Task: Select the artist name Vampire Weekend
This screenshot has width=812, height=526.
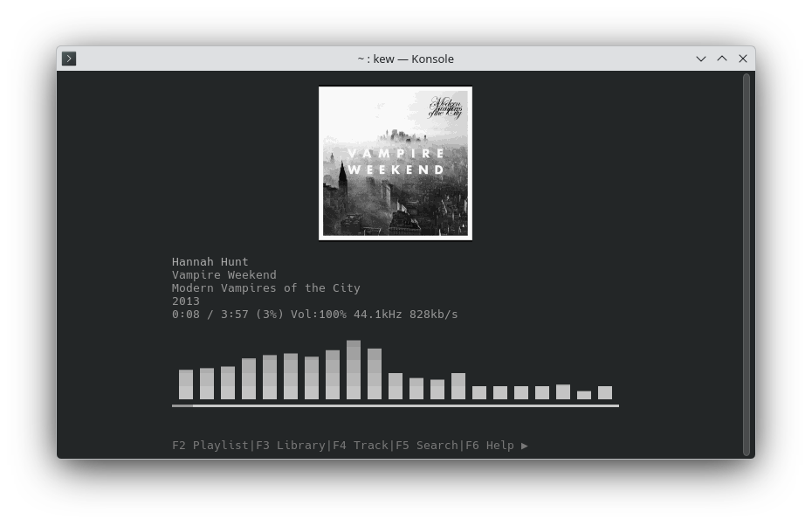Action: click(224, 274)
